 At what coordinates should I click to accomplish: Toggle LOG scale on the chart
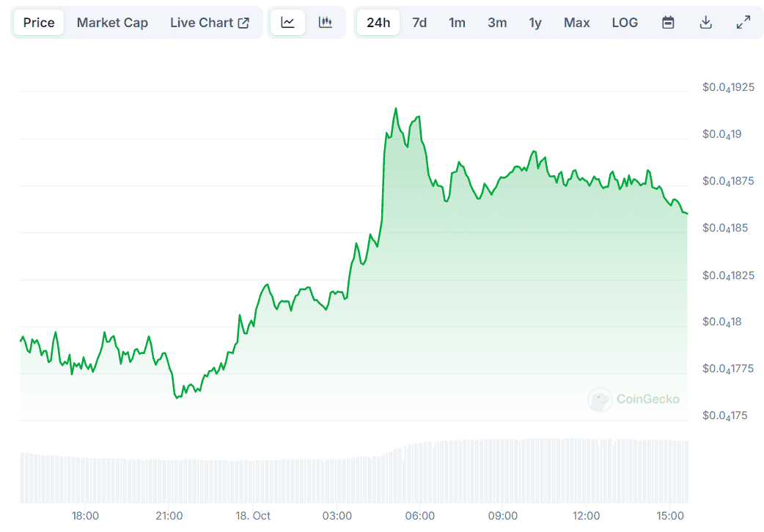coord(625,23)
